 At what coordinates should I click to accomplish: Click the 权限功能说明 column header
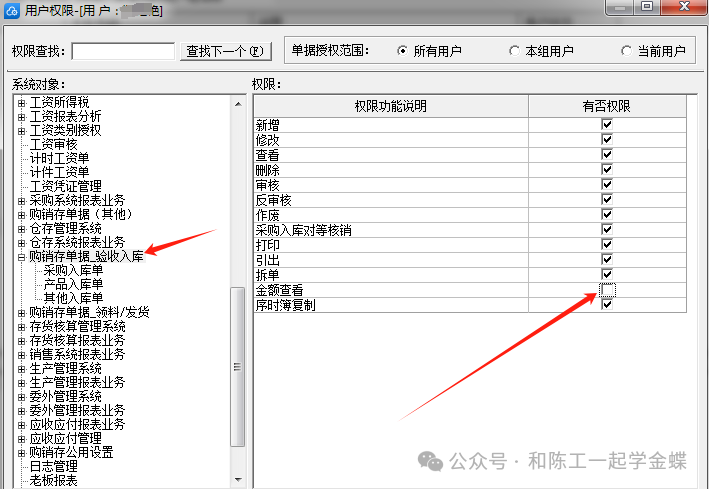(x=390, y=106)
